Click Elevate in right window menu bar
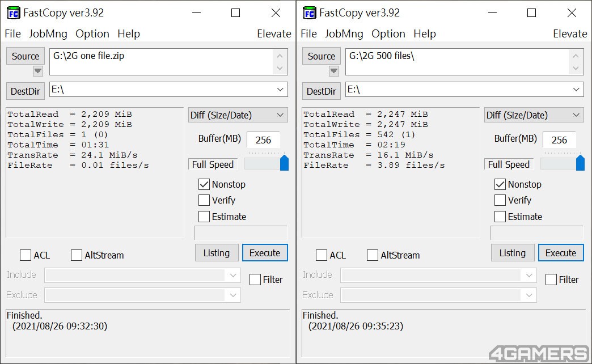592x364 pixels. pos(570,33)
